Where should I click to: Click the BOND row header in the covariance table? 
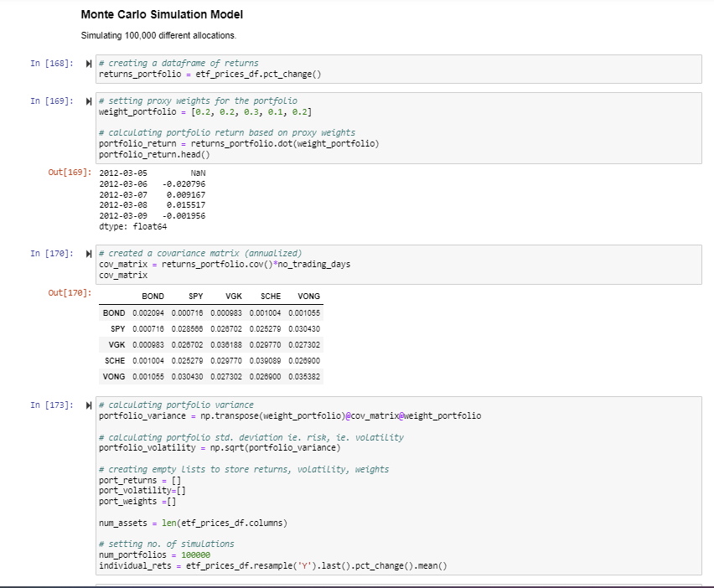coord(115,312)
